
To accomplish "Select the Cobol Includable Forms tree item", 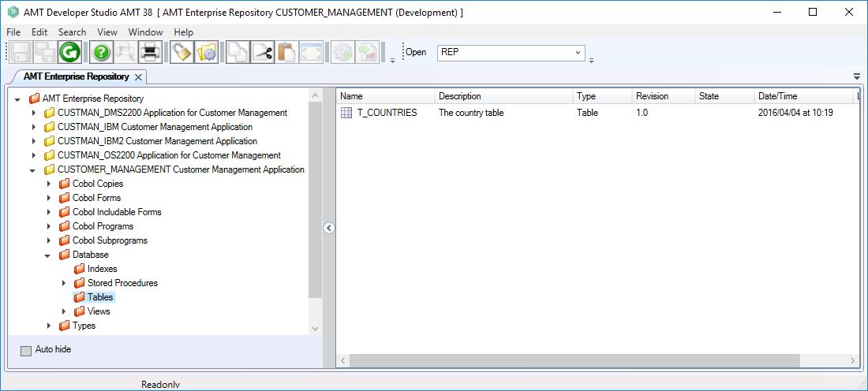I will 117,212.
